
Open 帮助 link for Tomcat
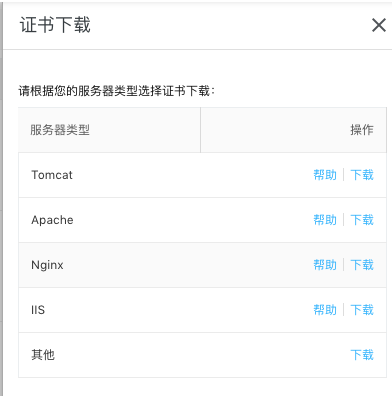[x=325, y=175]
